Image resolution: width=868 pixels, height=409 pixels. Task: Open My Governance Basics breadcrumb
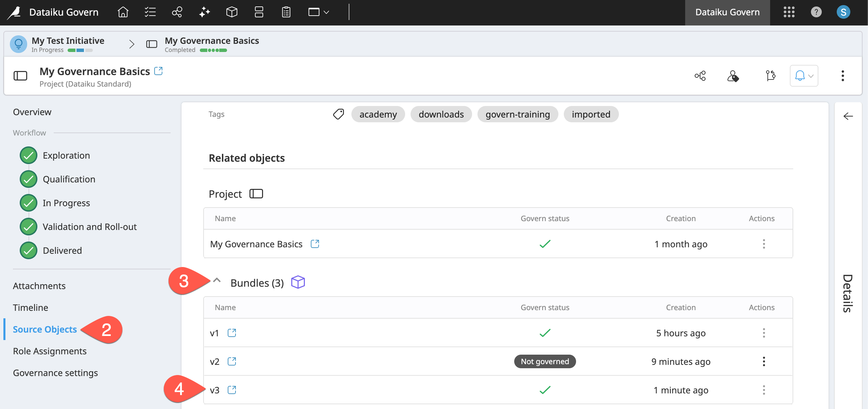[212, 41]
